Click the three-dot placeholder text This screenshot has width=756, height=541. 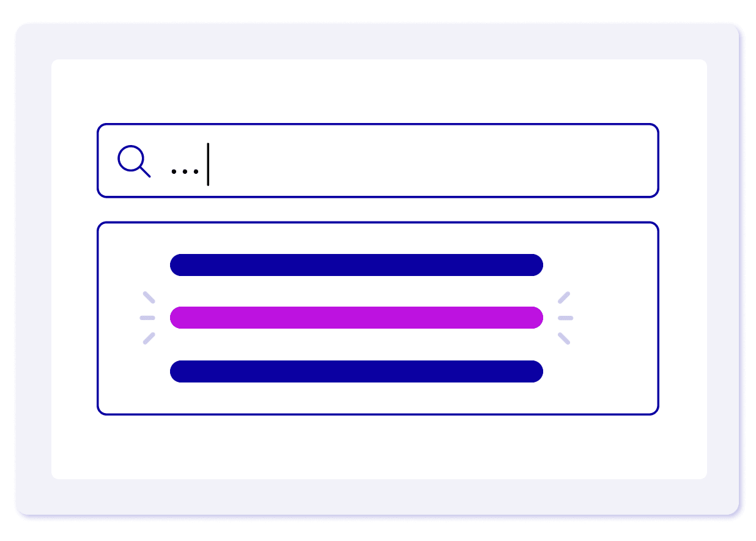[185, 171]
